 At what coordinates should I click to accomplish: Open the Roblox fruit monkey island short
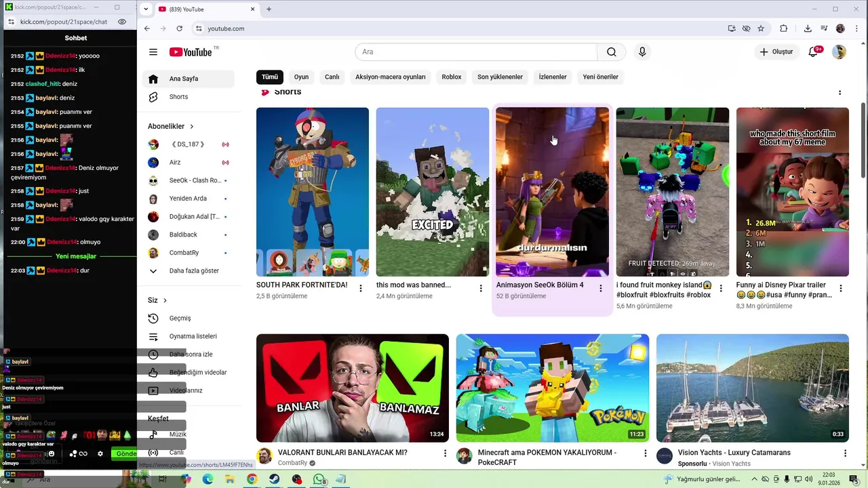point(673,192)
